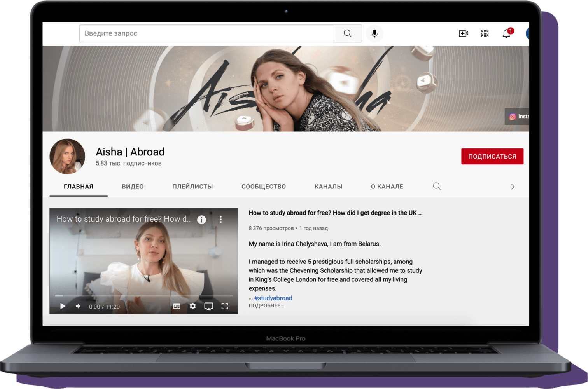Click the 8 376 просмотров text
588x389 pixels.
click(271, 228)
